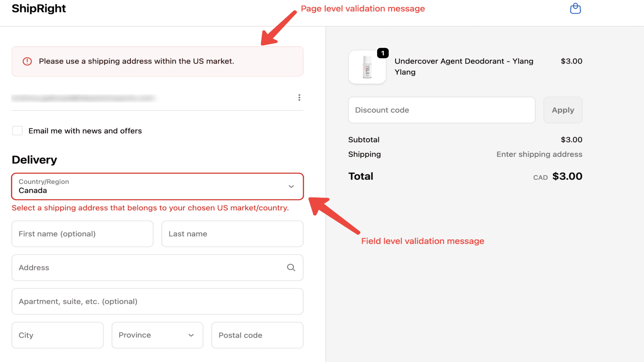The height and width of the screenshot is (362, 644).
Task: Open the shopping bag cart icon
Action: point(575,8)
